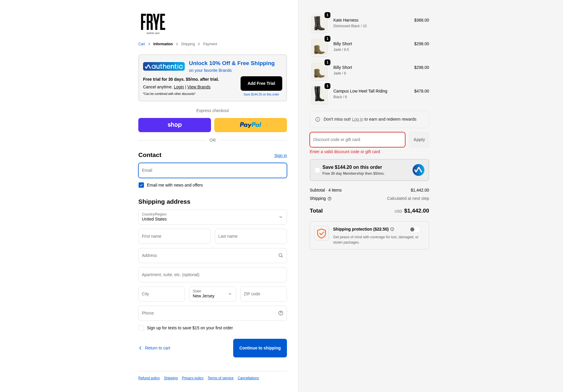563x392 pixels.
Task: Click the blue Authentic membership circle icon
Action: 418,170
